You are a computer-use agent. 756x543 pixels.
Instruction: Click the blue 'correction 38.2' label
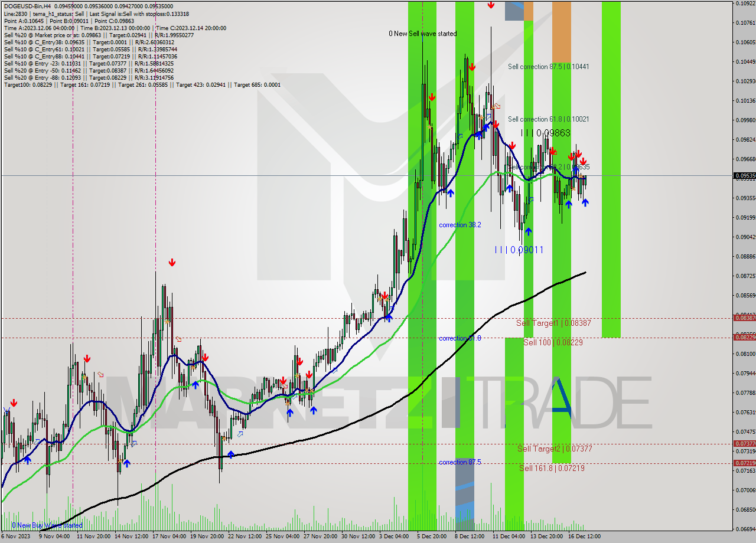click(x=460, y=225)
